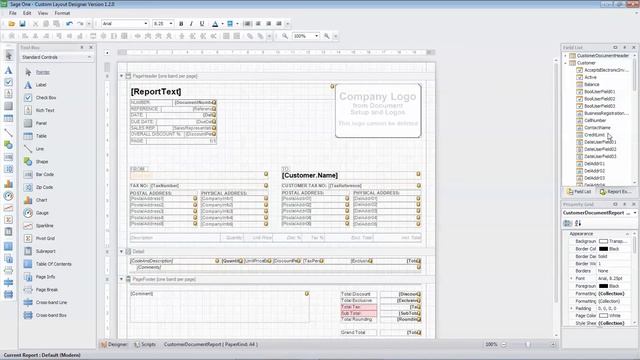The height and width of the screenshot is (360, 640).
Task: Undo the last action
Action: pos(69,24)
